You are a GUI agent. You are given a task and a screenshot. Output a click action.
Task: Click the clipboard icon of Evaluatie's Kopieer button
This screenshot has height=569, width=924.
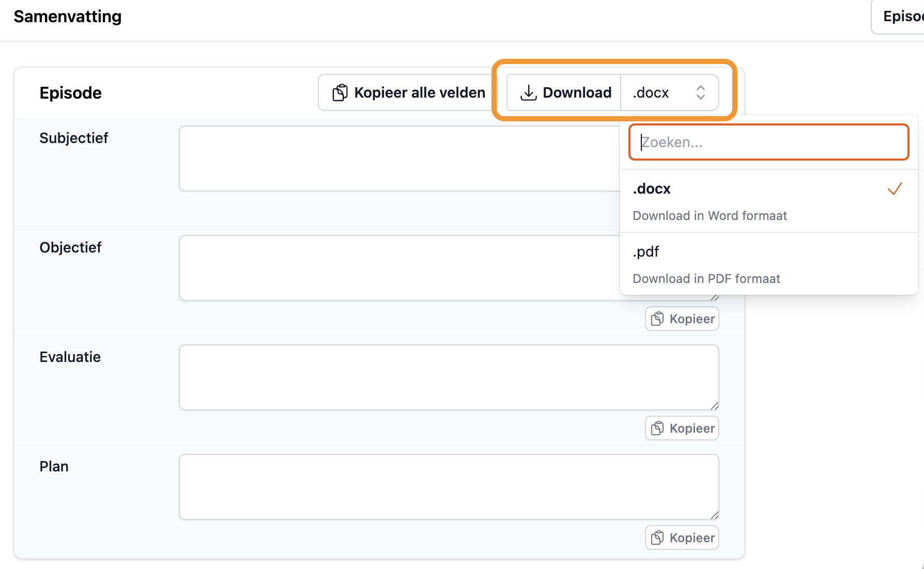pos(657,429)
